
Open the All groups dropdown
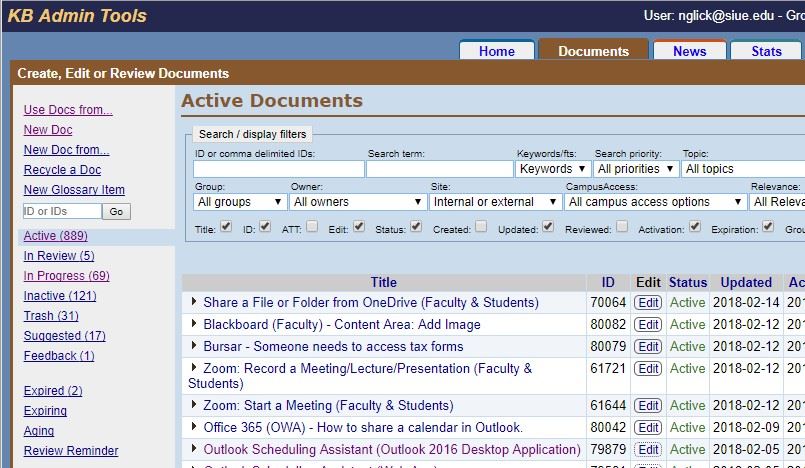coord(239,201)
